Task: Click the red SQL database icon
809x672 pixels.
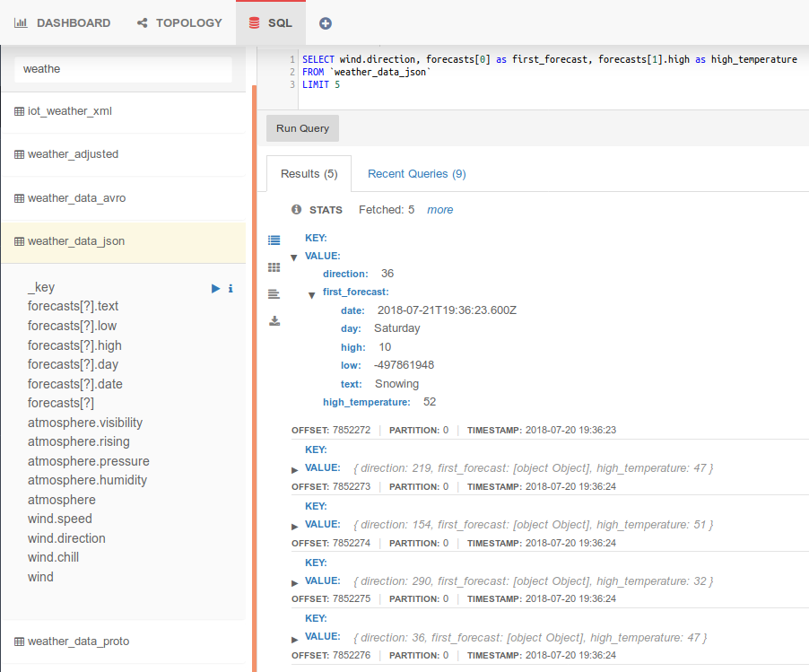Action: pyautogui.click(x=255, y=22)
